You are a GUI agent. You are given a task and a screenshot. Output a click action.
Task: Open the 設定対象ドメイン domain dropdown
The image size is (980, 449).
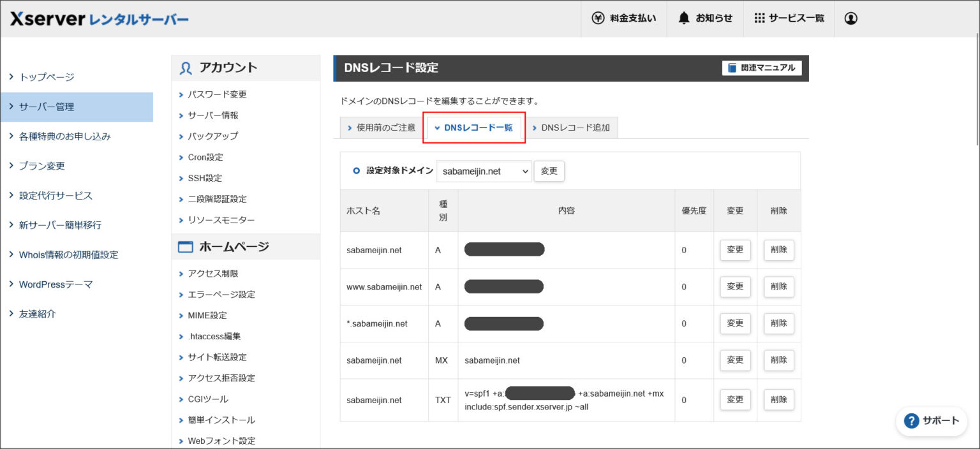[484, 171]
